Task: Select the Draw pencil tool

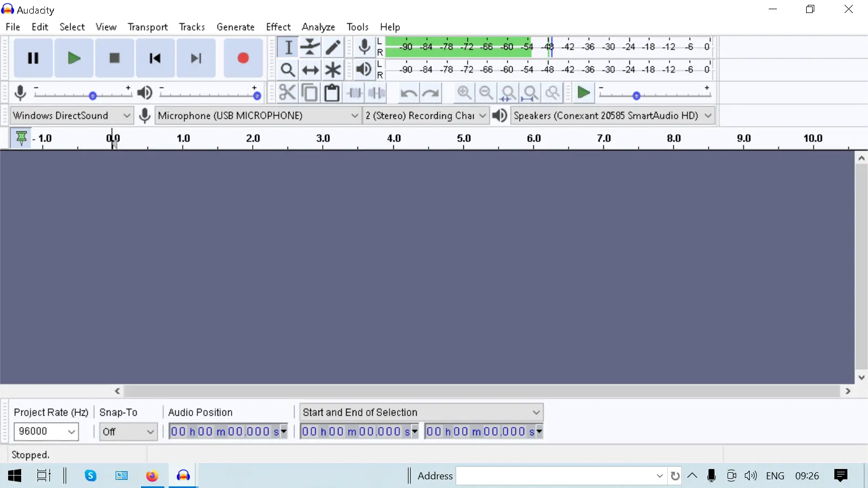Action: click(333, 47)
